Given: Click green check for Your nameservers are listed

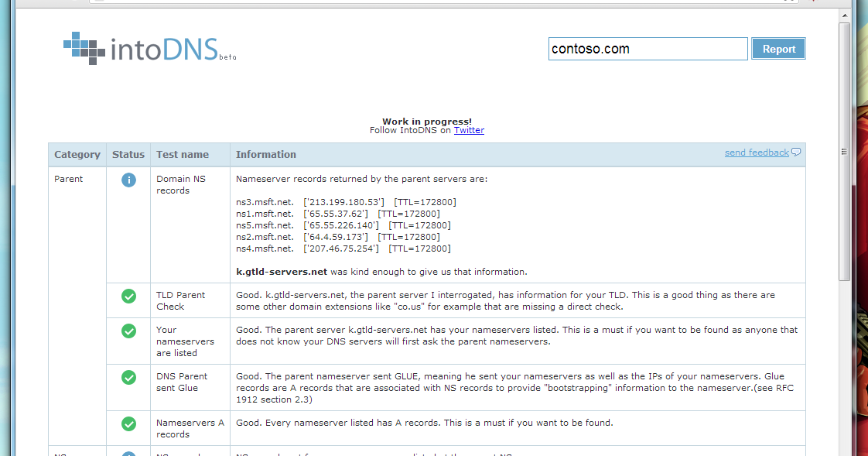Looking at the screenshot, I should [x=128, y=331].
